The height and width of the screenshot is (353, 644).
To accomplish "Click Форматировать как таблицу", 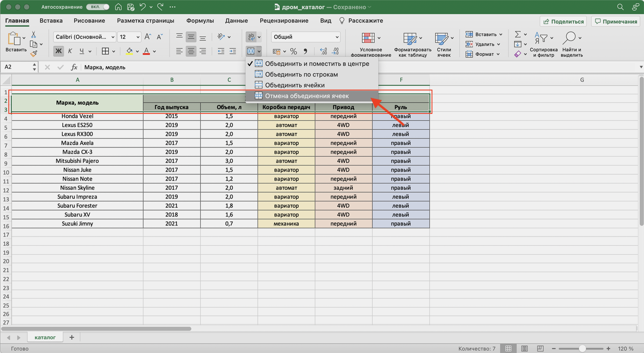I will pos(412,44).
